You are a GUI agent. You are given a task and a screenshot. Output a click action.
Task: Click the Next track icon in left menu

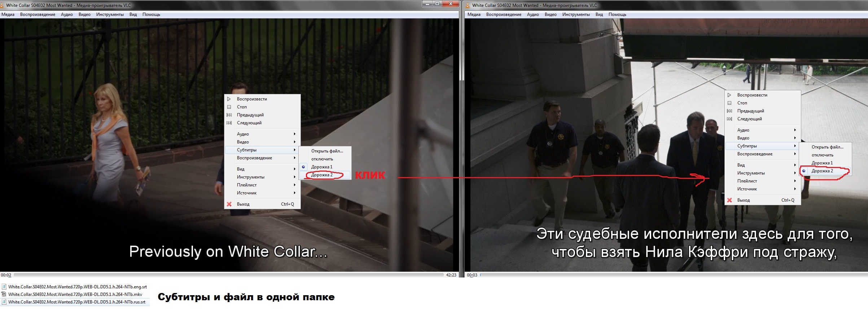point(229,123)
